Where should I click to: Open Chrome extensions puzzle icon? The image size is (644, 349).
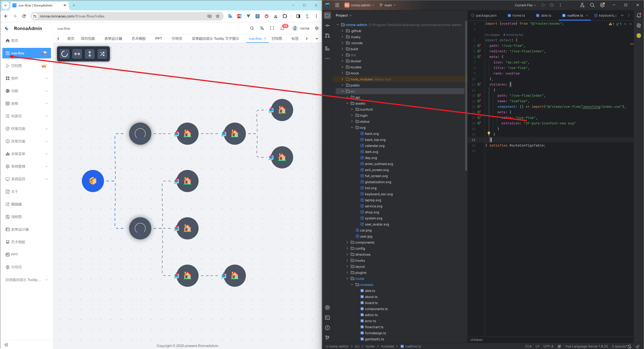pos(285,16)
